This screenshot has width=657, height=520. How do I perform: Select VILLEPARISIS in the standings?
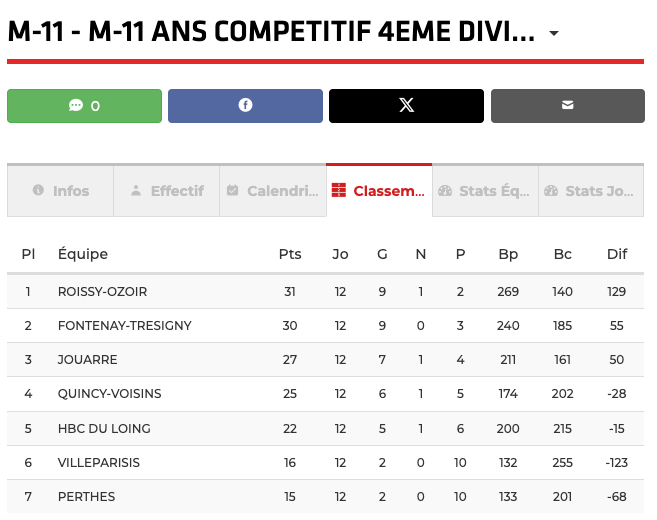(99, 463)
